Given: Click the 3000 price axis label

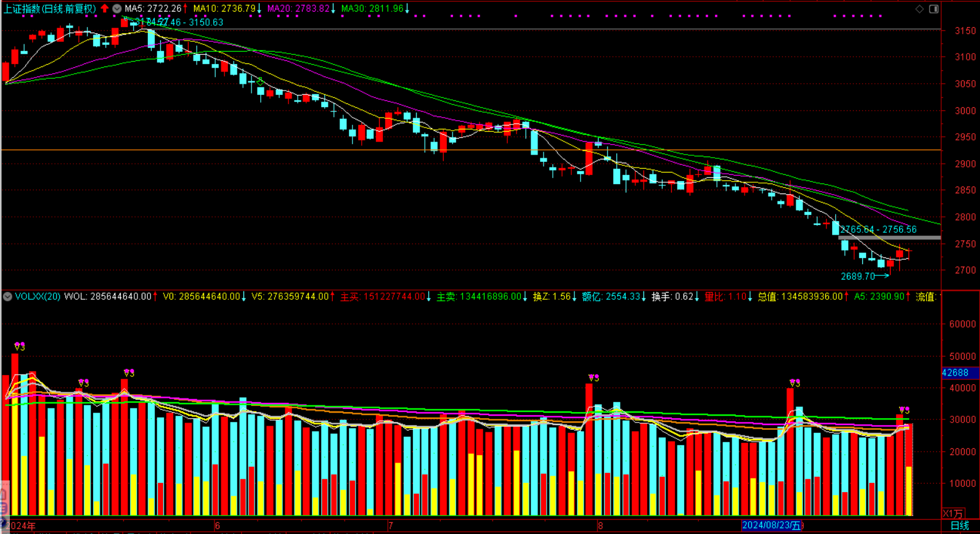Looking at the screenshot, I should click(x=965, y=111).
